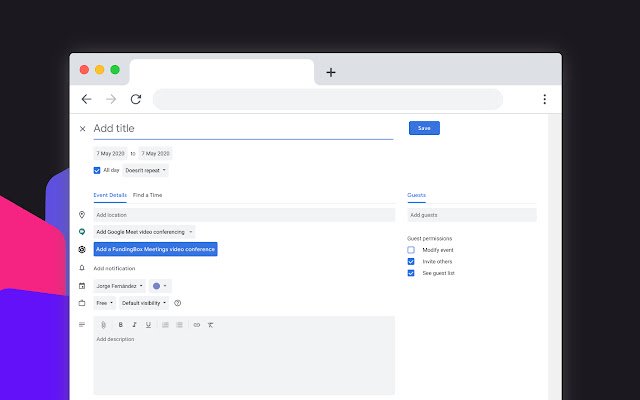Image resolution: width=640 pixels, height=400 pixels.
Task: Pick the end date after 'to'
Action: click(x=155, y=153)
